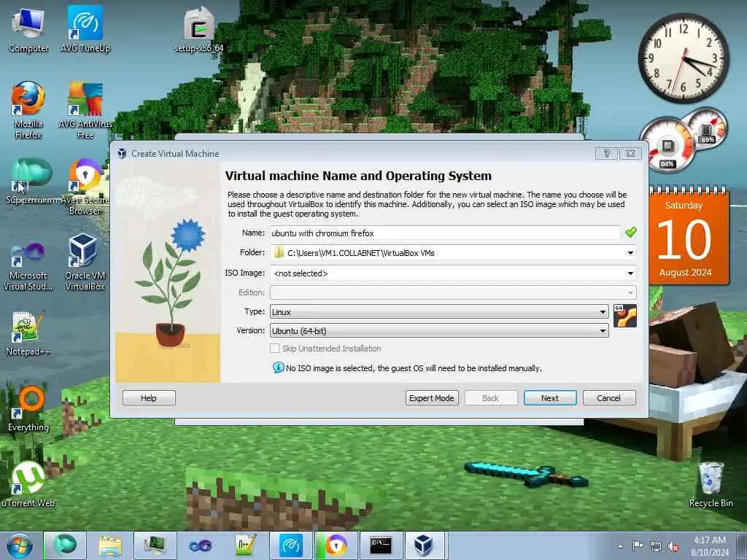The image size is (747, 560).
Task: Open the Notepad++ taskbar icon
Action: coord(246,545)
